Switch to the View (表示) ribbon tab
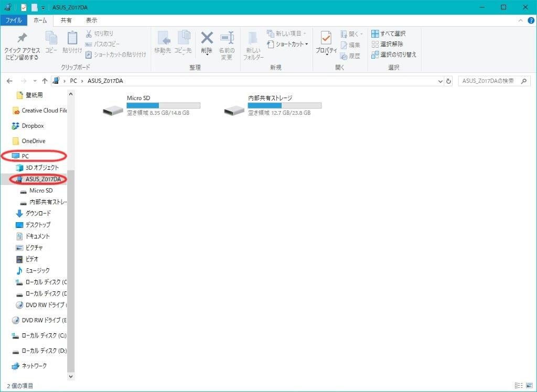Image resolution: width=537 pixels, height=392 pixels. (x=91, y=20)
